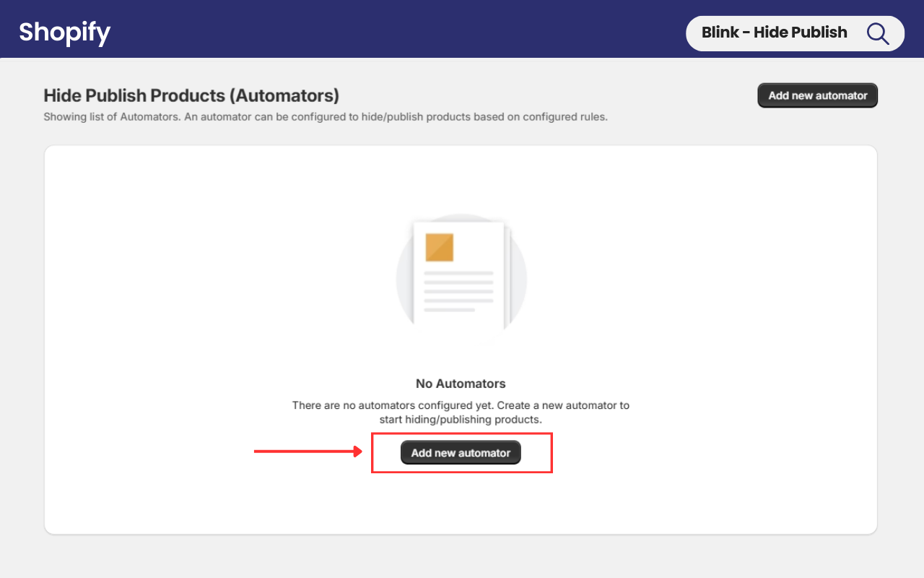Click the red arrow pointing at the button
This screenshot has height=578, width=924.
click(x=308, y=452)
